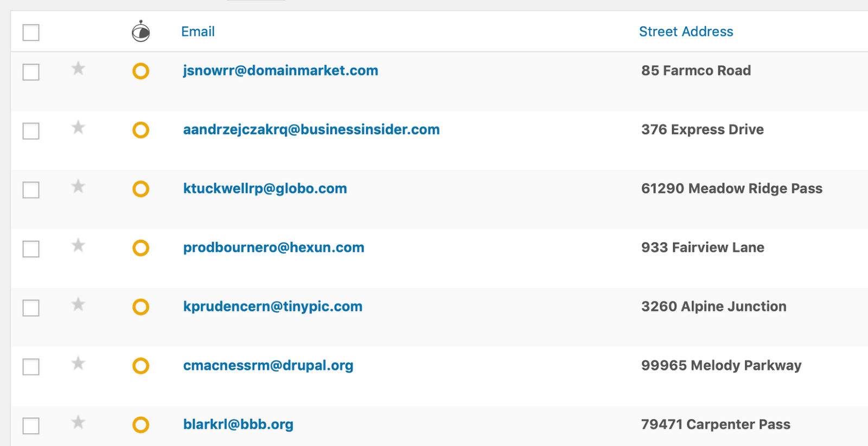Click the orange status circle for cmacnessrm@drupal.org
The width and height of the screenshot is (868, 446).
click(x=141, y=366)
